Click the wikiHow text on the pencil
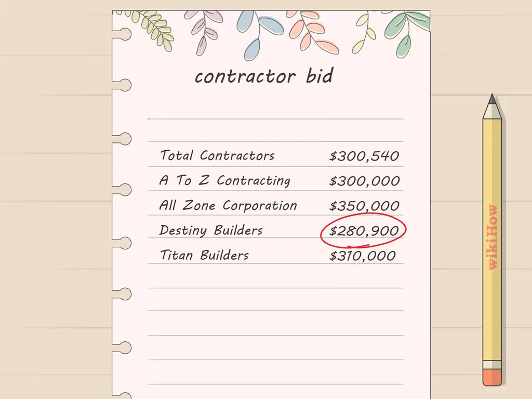The height and width of the screenshot is (399, 532). click(493, 237)
